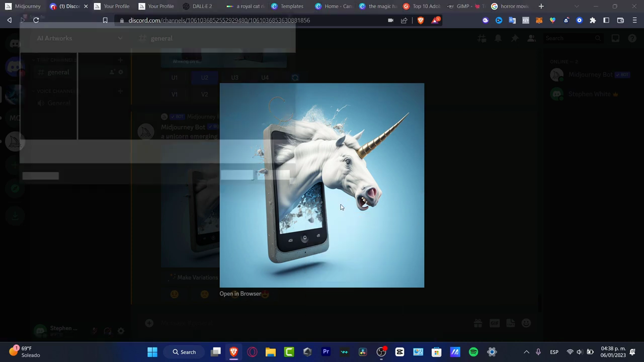
Task: Go back to the previous page
Action: coord(9,20)
